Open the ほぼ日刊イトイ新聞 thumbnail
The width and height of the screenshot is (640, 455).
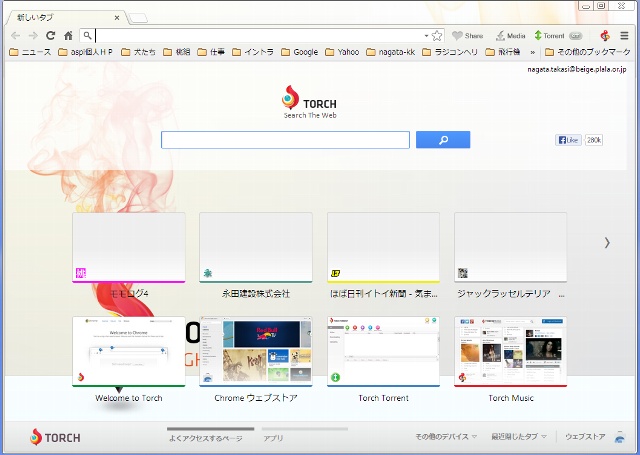pyautogui.click(x=383, y=248)
